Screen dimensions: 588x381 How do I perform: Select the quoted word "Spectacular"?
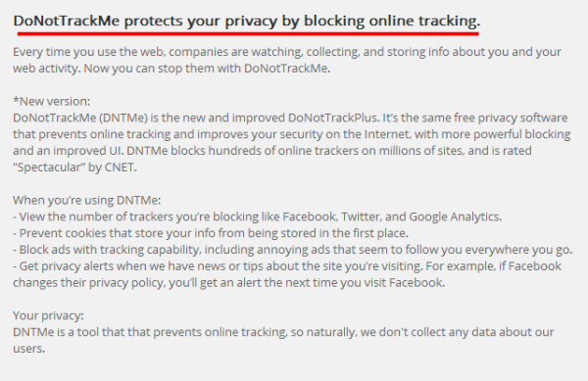(x=49, y=167)
